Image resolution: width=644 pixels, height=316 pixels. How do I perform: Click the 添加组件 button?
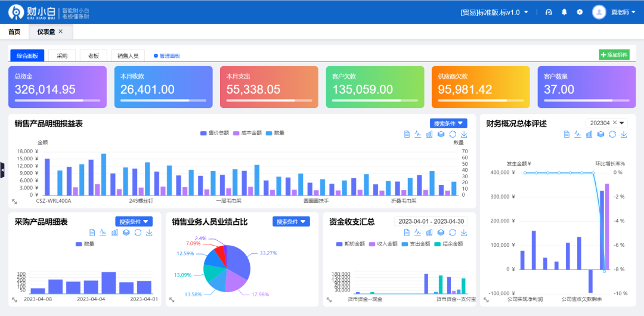click(614, 55)
